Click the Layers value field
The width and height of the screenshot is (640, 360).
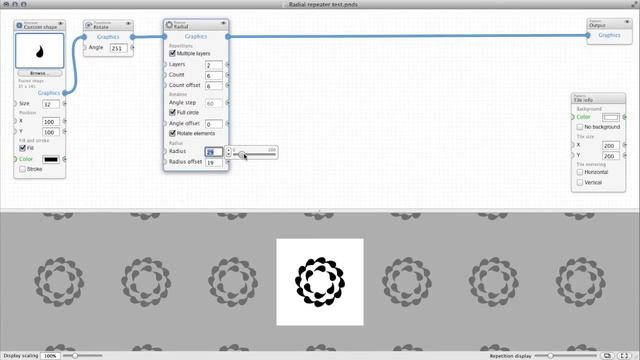[214, 65]
